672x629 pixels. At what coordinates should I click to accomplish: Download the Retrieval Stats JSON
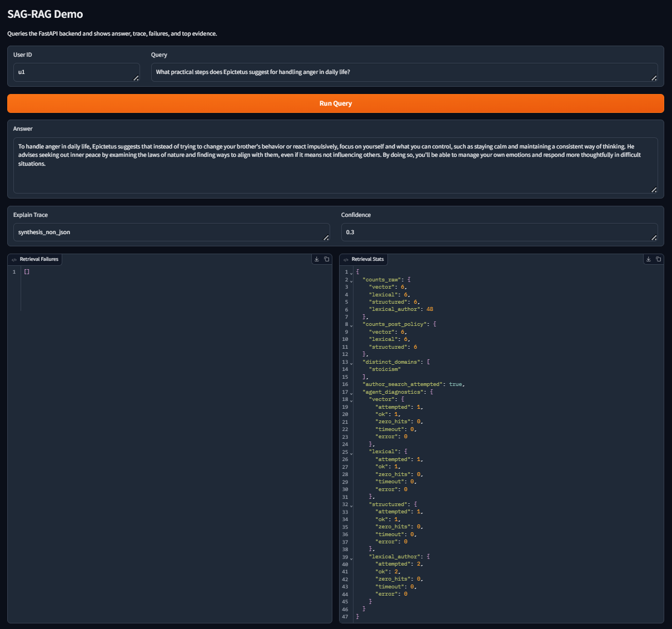648,259
